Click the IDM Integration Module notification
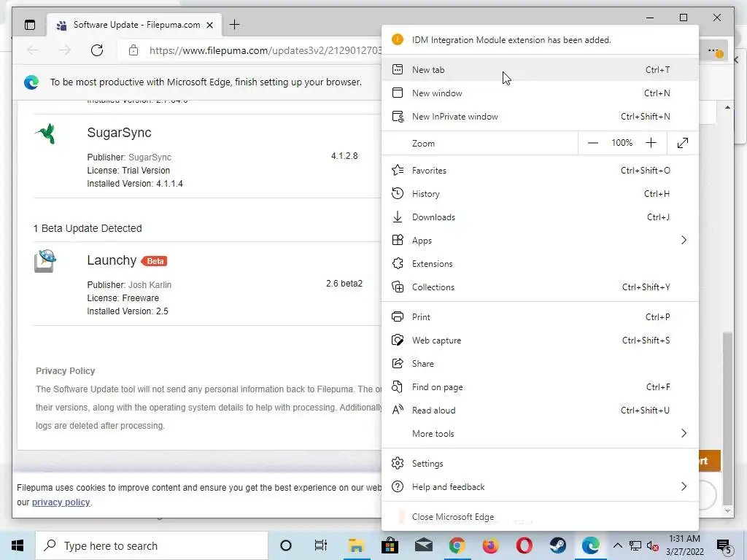Image resolution: width=747 pixels, height=560 pixels. [541, 40]
